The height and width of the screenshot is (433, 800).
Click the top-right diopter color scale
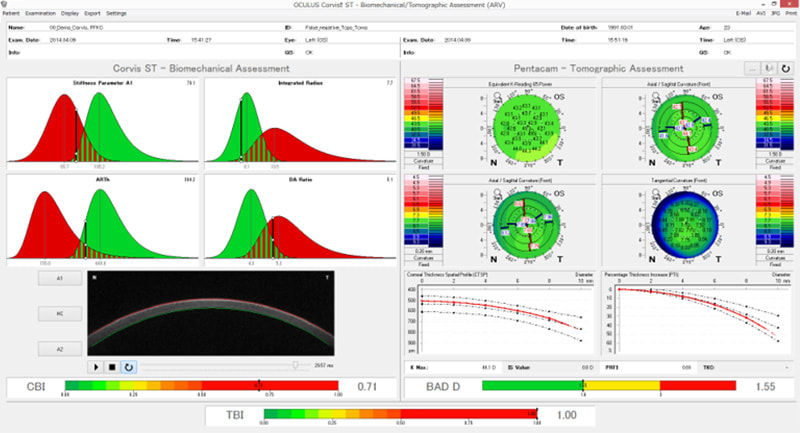click(x=774, y=113)
